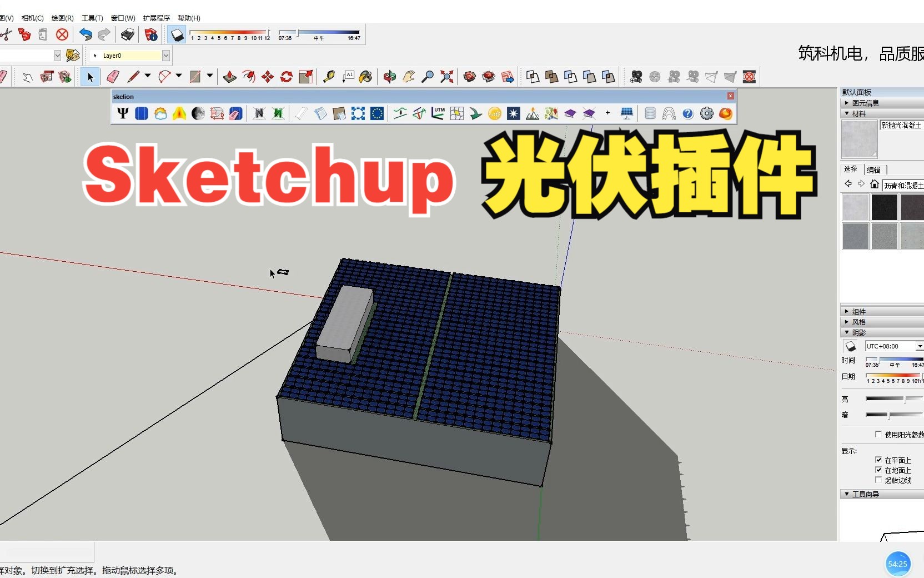
Task: Enable 起始边线 checkbox
Action: tap(878, 480)
